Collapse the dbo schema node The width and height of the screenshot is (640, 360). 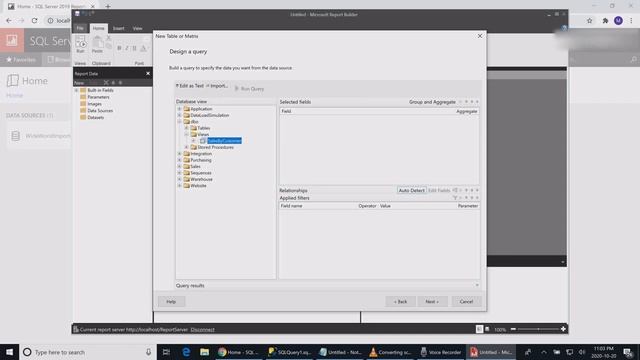[x=179, y=122]
